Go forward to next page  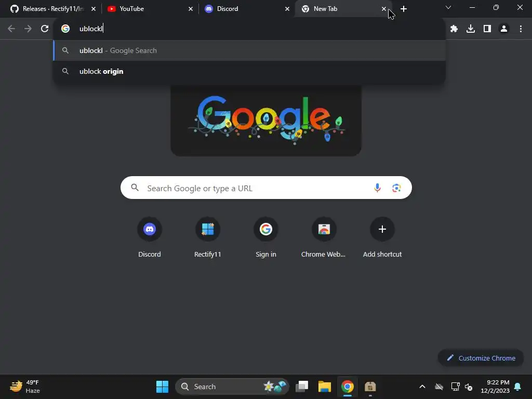[x=28, y=29]
